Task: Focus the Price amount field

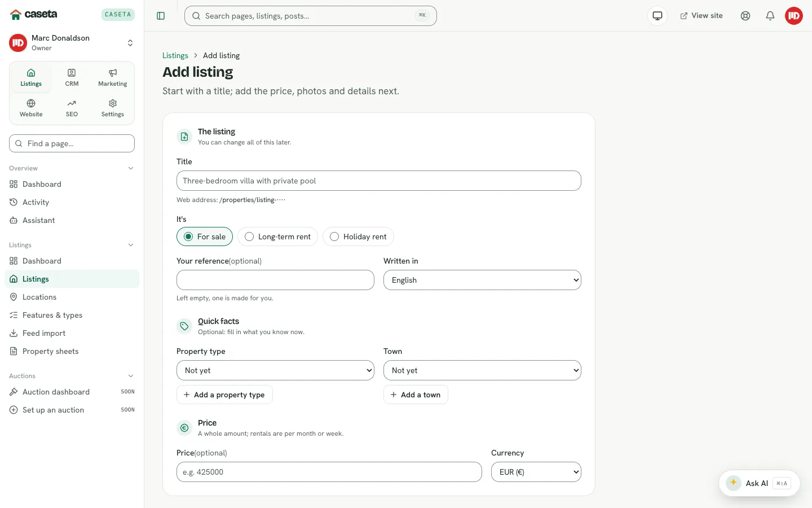Action: [x=329, y=472]
